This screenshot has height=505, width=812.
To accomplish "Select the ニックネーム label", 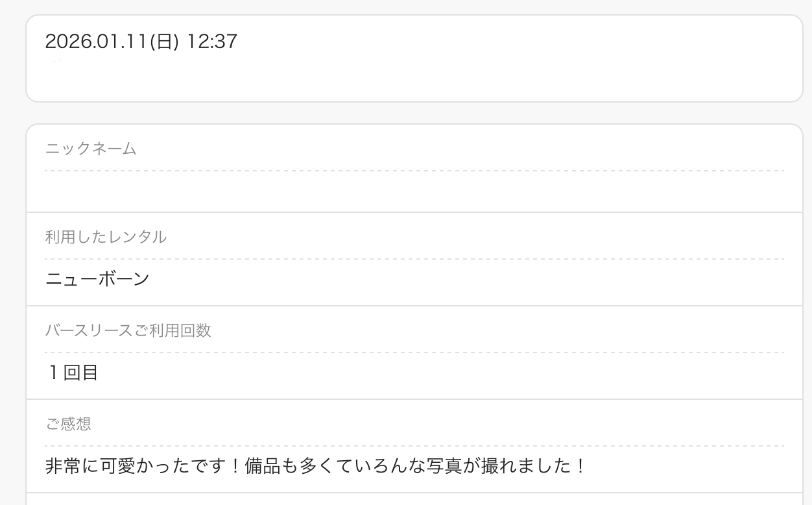I will point(91,149).
